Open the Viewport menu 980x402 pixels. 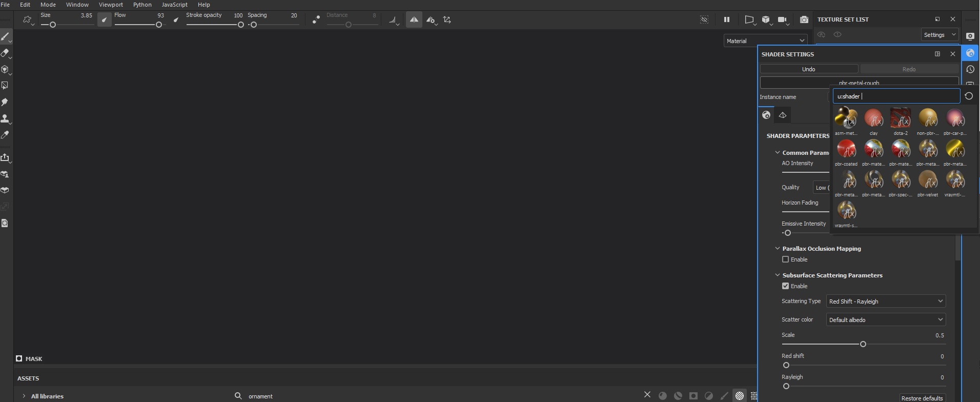tap(111, 5)
